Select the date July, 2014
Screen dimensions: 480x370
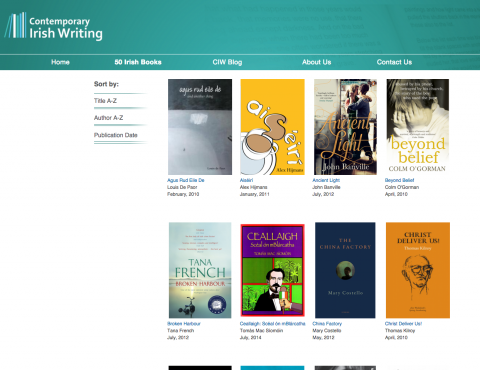250,338
